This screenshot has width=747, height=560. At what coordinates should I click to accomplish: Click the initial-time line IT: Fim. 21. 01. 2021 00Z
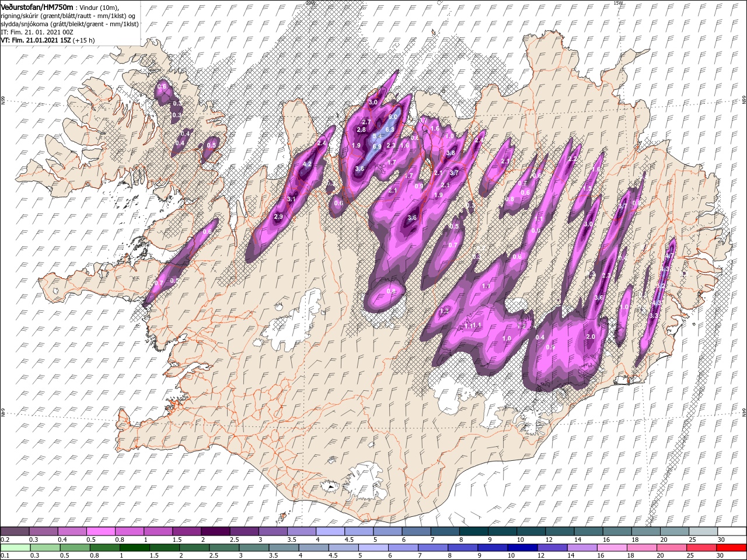point(37,32)
